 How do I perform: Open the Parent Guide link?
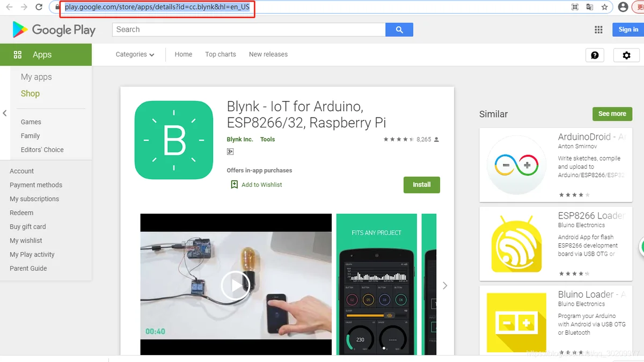click(28, 269)
